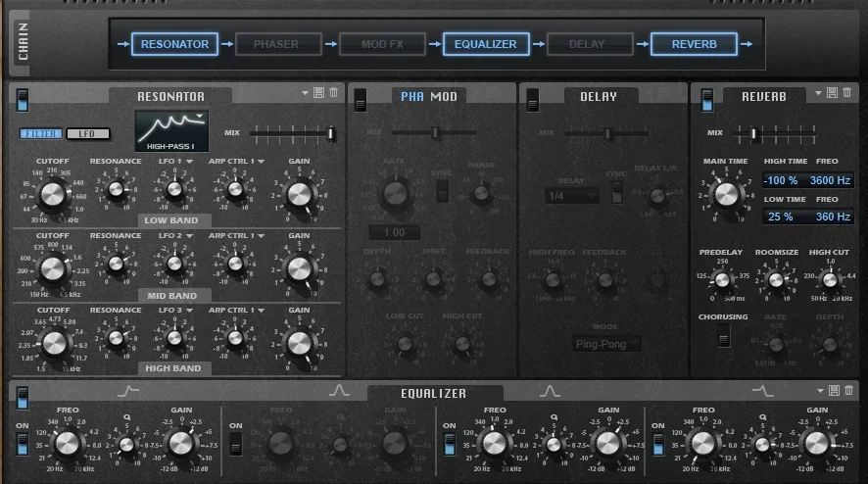
Task: Select Delay in the effects chain
Action: click(590, 44)
